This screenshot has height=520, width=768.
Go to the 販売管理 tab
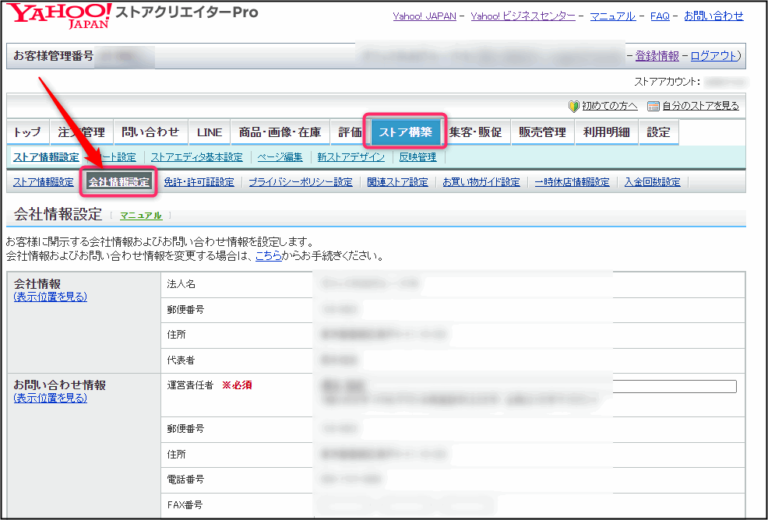[x=542, y=132]
